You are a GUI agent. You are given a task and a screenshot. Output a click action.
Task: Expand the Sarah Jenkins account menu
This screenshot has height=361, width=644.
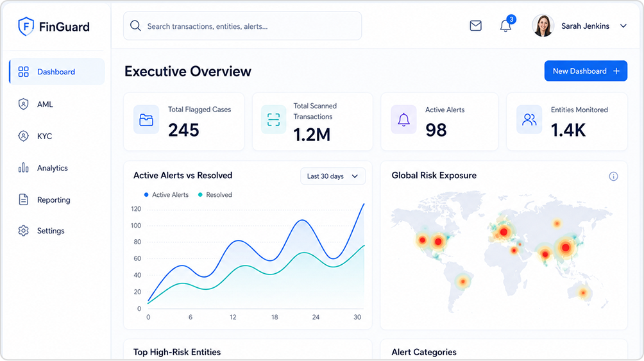pyautogui.click(x=623, y=26)
